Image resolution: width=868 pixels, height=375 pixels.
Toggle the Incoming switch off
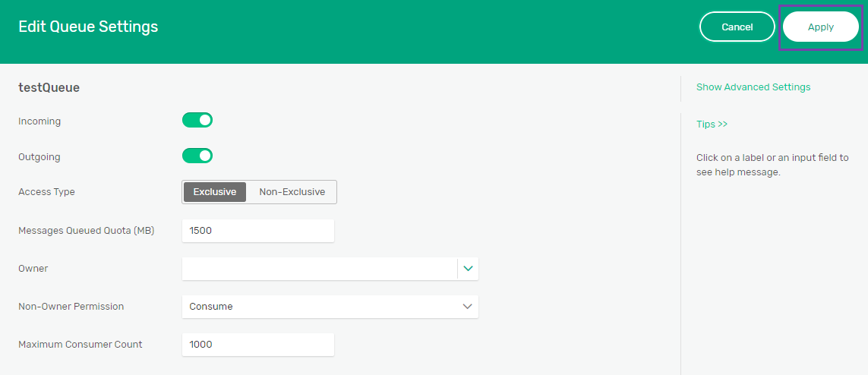[x=197, y=120]
